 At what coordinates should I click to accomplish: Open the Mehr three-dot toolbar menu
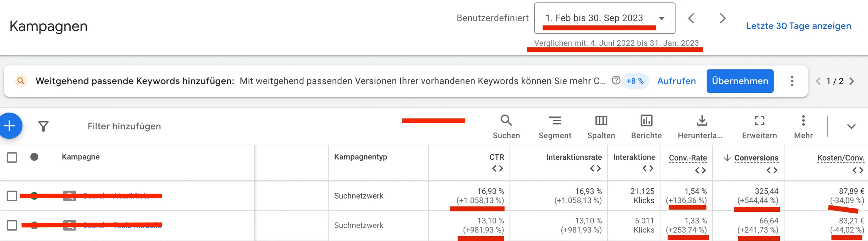pos(803,120)
